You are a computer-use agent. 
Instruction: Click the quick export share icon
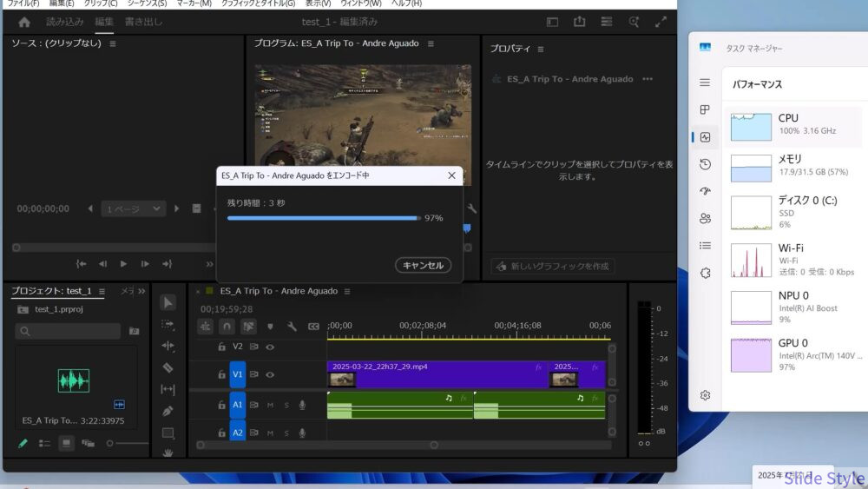pyautogui.click(x=579, y=22)
